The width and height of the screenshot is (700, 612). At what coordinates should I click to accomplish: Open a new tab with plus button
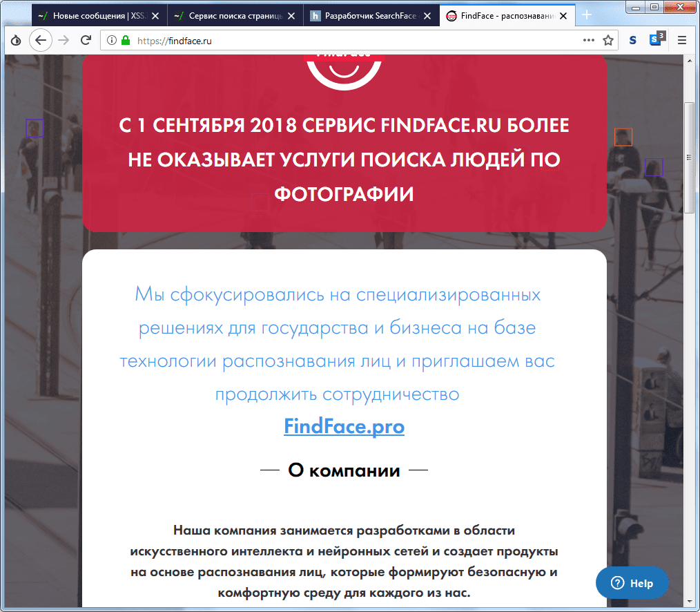(587, 15)
